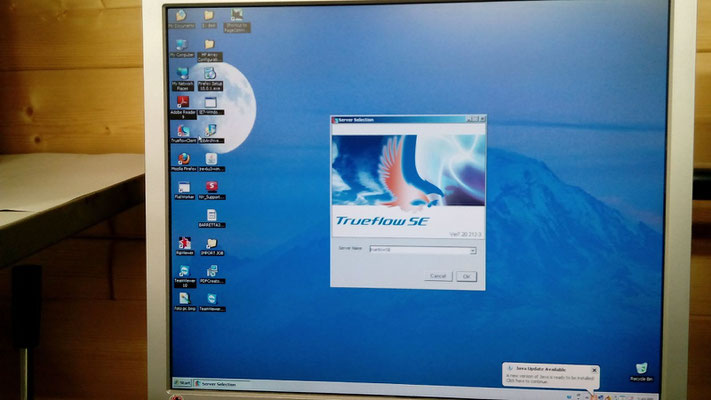Launch Adobe Reader 9 shortcut
Image resolution: width=711 pixels, height=400 pixels.
click(x=183, y=107)
